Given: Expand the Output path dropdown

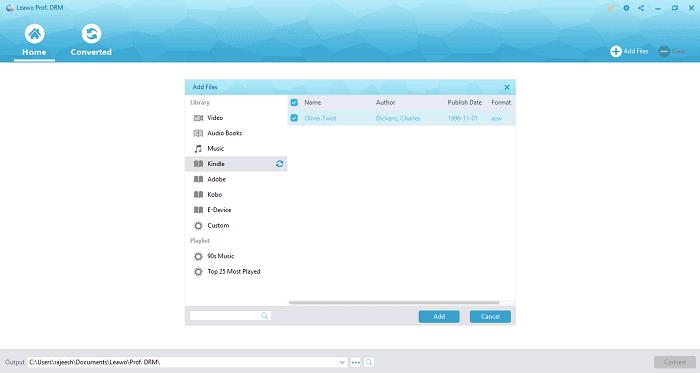Looking at the screenshot, I should 342,362.
